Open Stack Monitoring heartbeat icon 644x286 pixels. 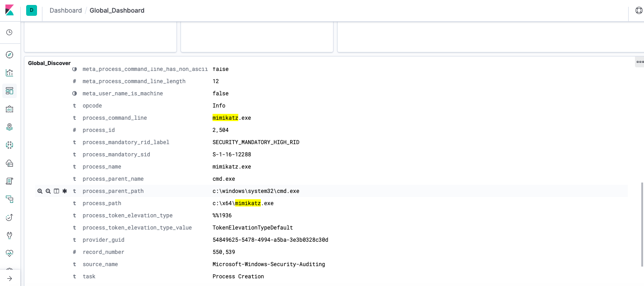(9, 253)
